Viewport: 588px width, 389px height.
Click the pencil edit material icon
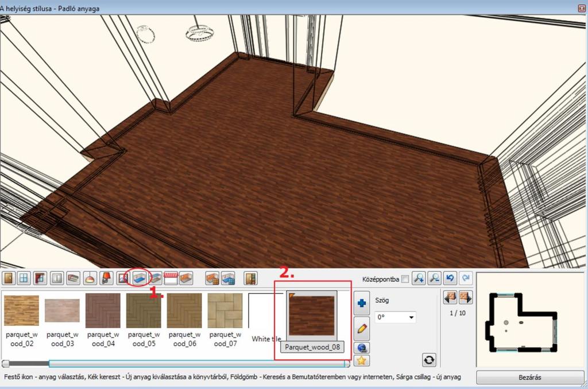coord(362,328)
